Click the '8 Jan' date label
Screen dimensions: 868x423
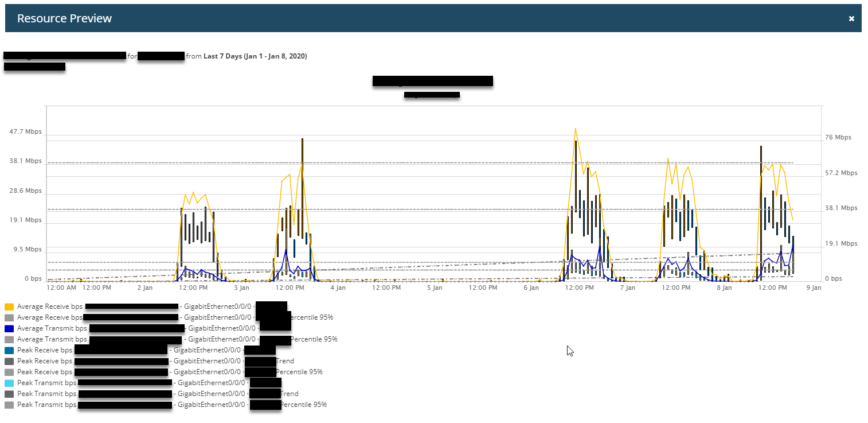tap(725, 288)
